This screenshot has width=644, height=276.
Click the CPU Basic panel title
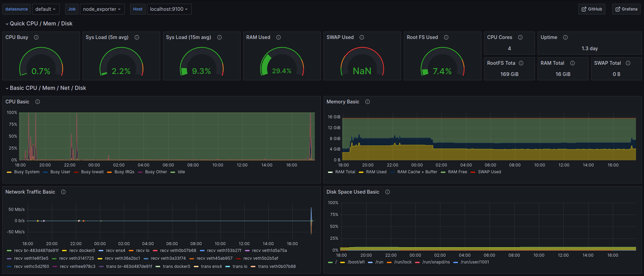pos(17,102)
